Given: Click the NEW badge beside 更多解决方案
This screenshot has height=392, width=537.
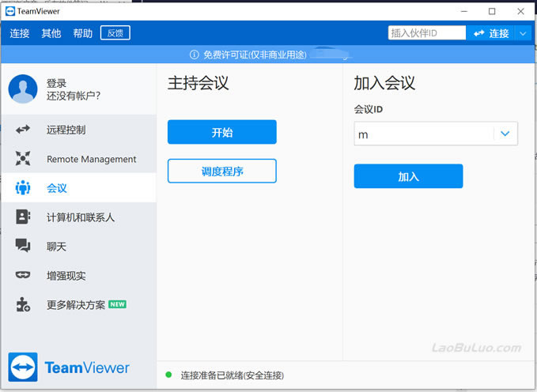Looking at the screenshot, I should coord(118,304).
